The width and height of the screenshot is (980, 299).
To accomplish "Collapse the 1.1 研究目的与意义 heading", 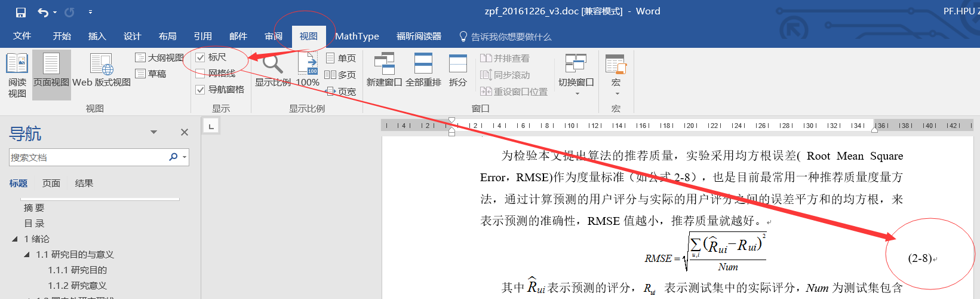I will (x=27, y=255).
